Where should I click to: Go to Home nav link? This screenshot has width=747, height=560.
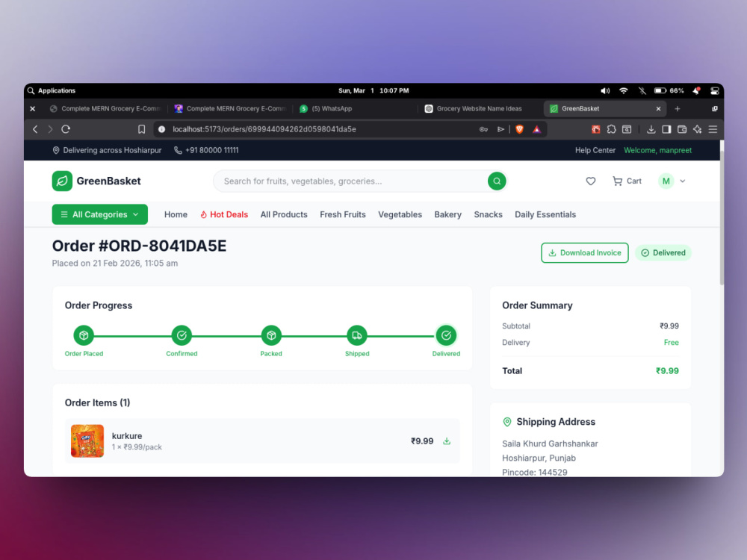point(176,214)
